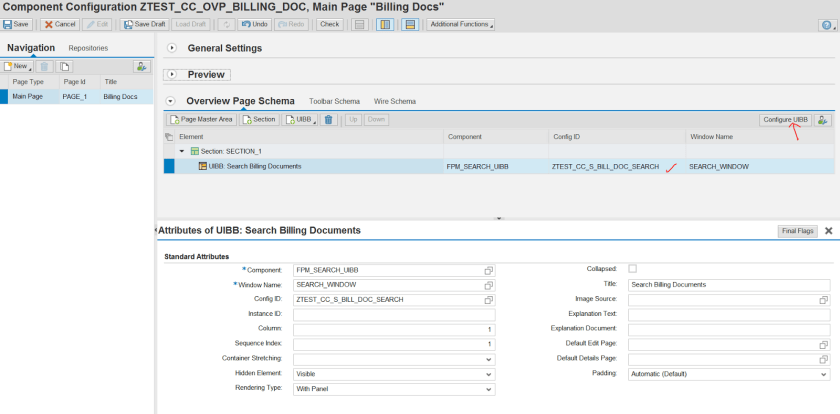The image size is (840, 414).
Task: Delete the page using the Navigation trash icon
Action: click(x=44, y=66)
